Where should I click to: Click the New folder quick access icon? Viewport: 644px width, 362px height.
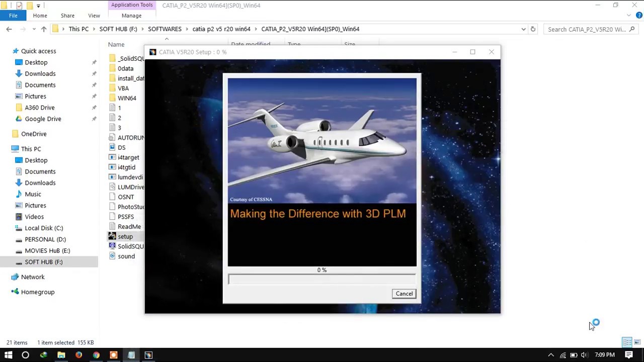coord(29,6)
